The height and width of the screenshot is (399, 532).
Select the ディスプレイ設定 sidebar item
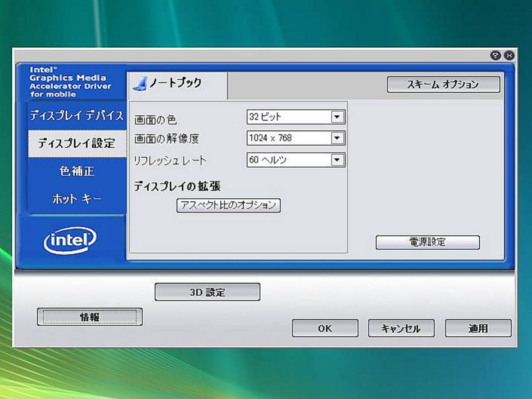click(x=77, y=144)
